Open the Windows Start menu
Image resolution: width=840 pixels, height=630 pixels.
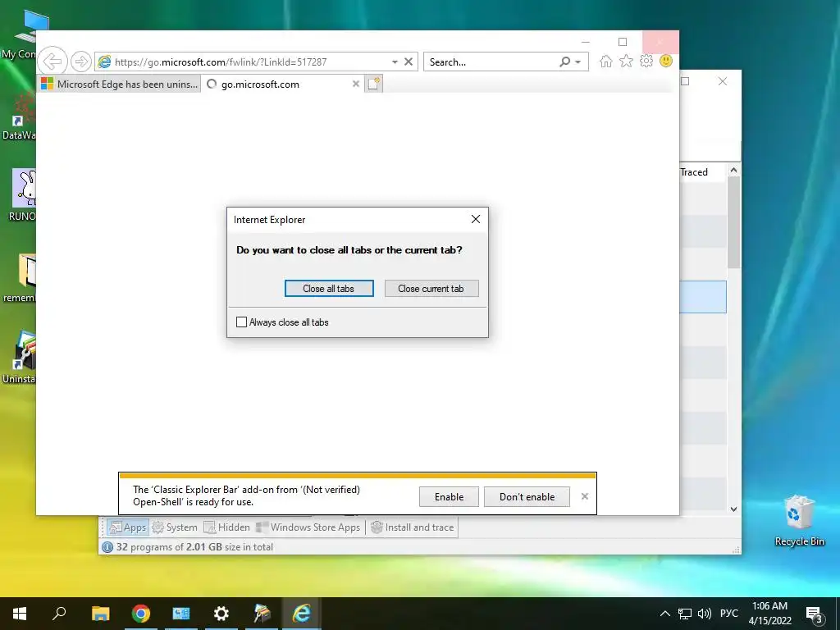tap(20, 614)
